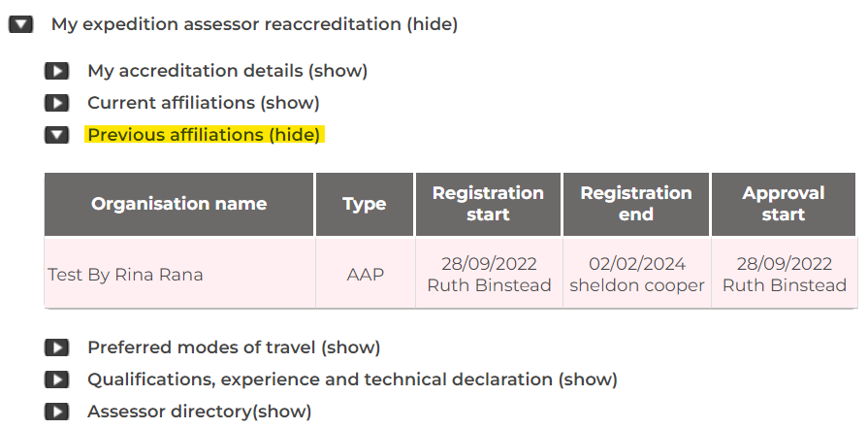
Task: Click the arrow icon beside My expedition assessor reaccreditation
Action: [x=21, y=25]
